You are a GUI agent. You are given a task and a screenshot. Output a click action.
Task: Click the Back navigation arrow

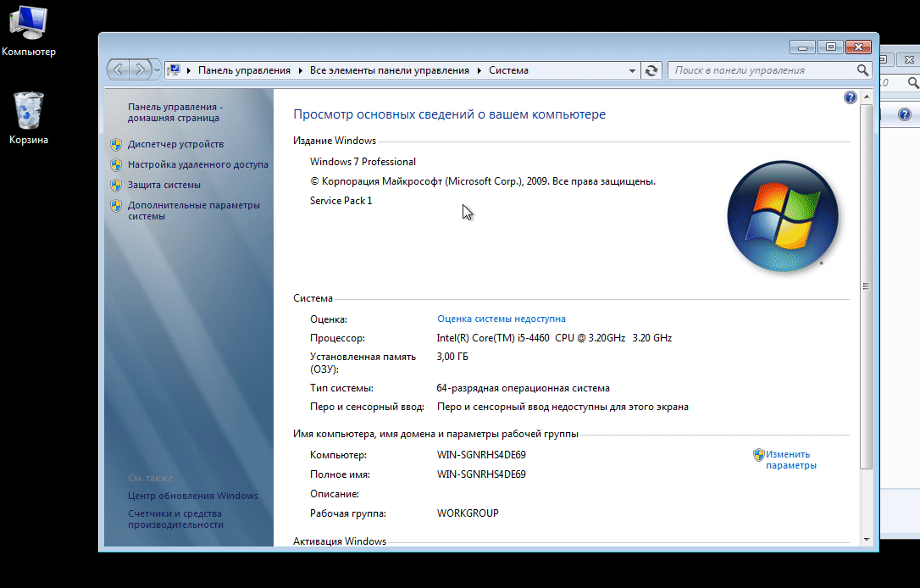[x=119, y=69]
